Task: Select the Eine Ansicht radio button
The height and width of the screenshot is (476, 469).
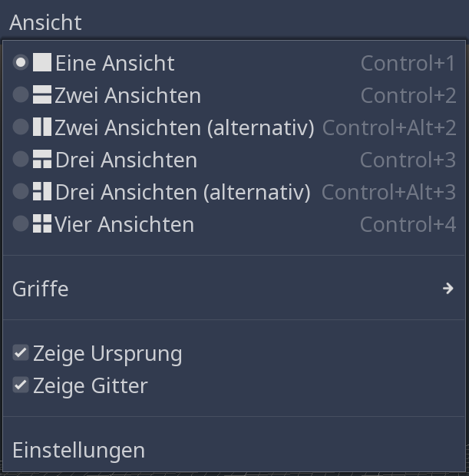Action: click(21, 62)
